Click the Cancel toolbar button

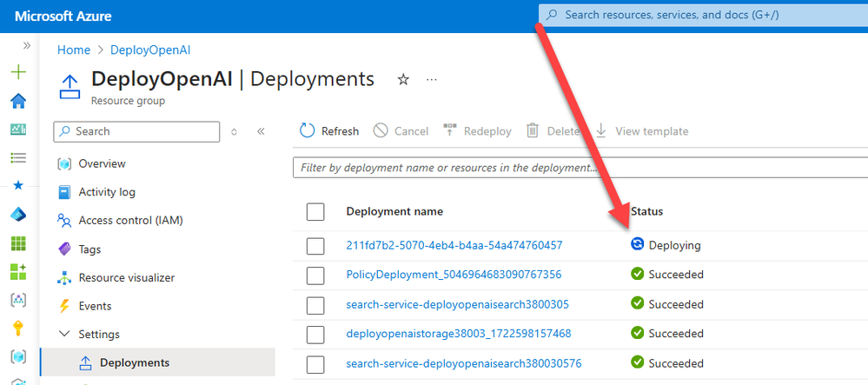401,131
